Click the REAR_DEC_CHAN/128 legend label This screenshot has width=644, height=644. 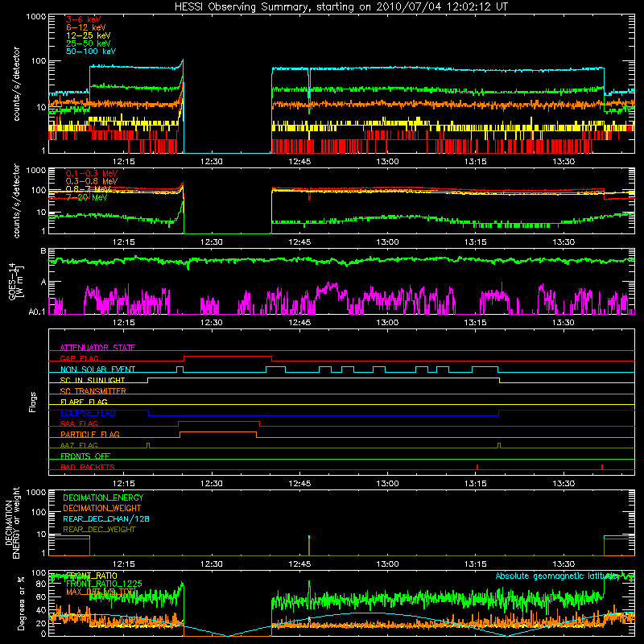click(106, 518)
